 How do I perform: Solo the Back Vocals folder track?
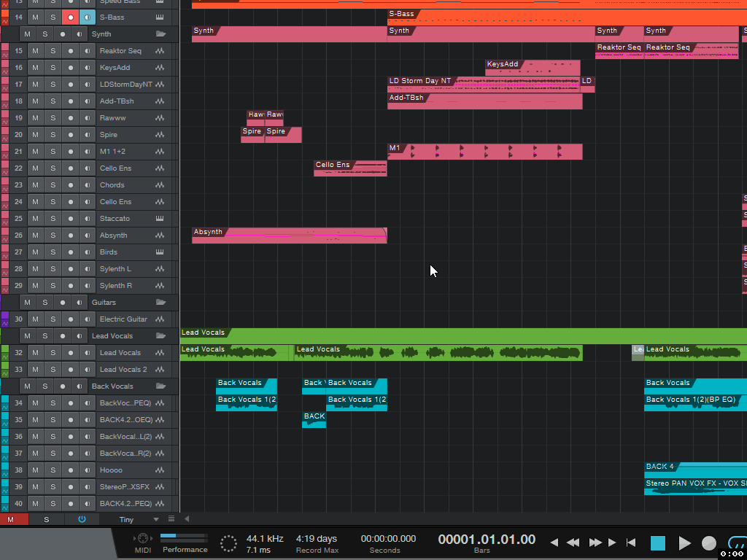point(44,386)
